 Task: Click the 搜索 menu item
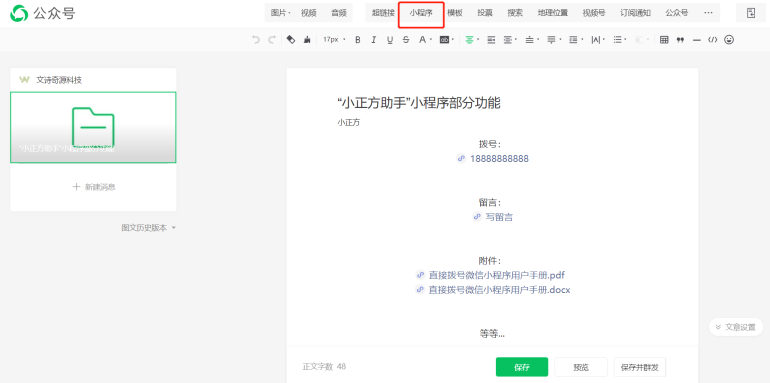[515, 13]
